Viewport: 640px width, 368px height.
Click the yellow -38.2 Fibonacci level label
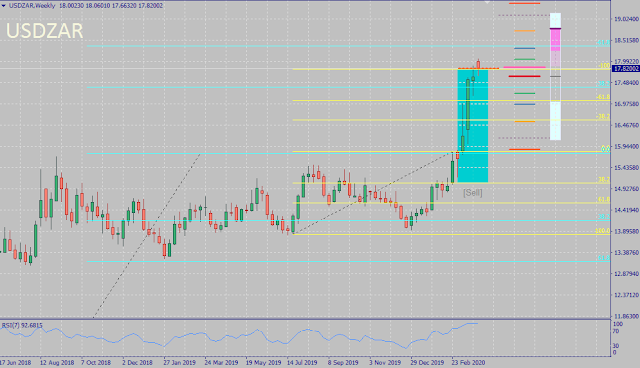pos(603,117)
